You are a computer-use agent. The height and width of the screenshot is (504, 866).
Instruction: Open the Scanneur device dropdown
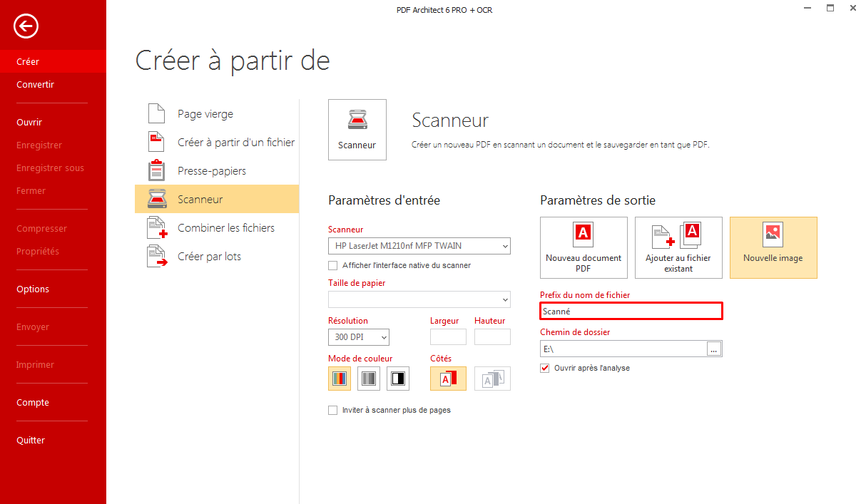click(x=419, y=246)
